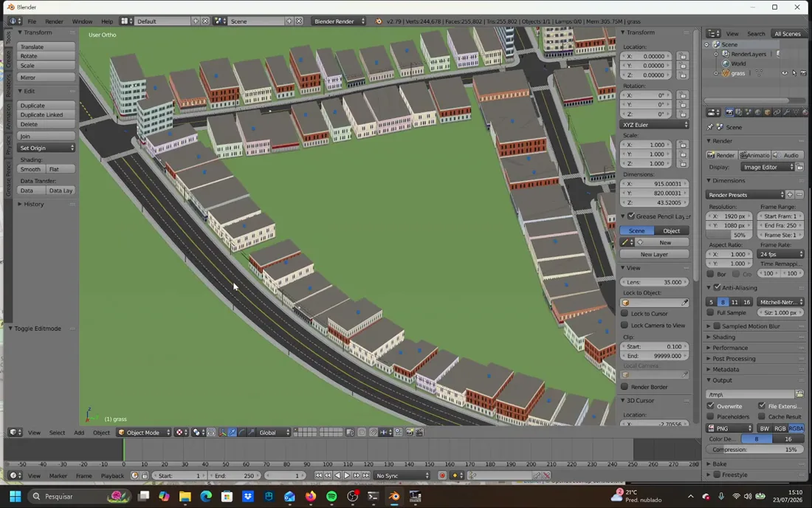The width and height of the screenshot is (812, 508).
Task: Open the Set Origin dropdown
Action: (x=46, y=148)
